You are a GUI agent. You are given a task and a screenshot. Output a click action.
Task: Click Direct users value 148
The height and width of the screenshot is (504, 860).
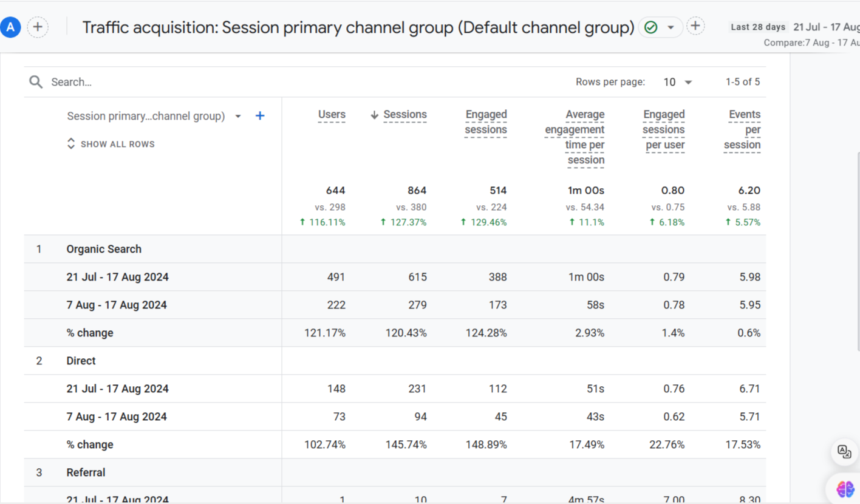coord(336,389)
